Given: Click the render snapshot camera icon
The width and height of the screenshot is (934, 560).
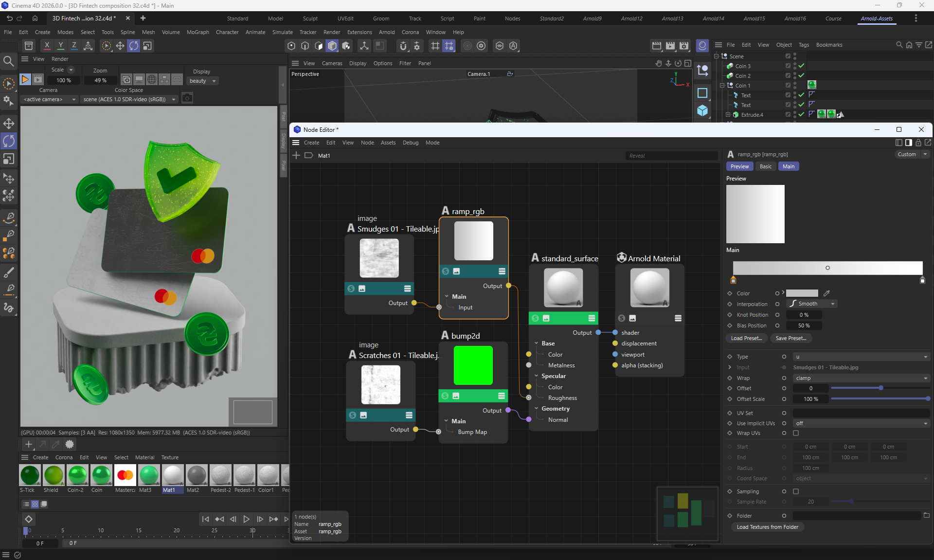Looking at the screenshot, I should coord(187,99).
